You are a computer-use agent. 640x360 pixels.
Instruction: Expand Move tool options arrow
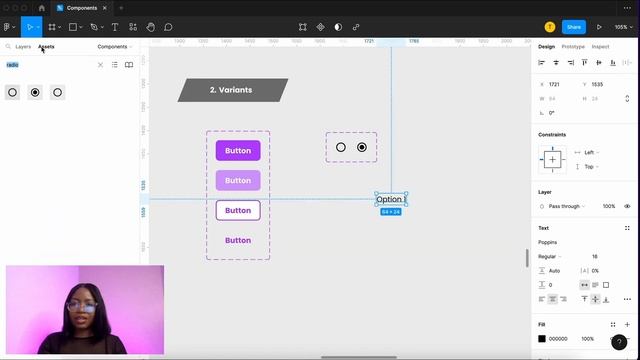coord(38,27)
